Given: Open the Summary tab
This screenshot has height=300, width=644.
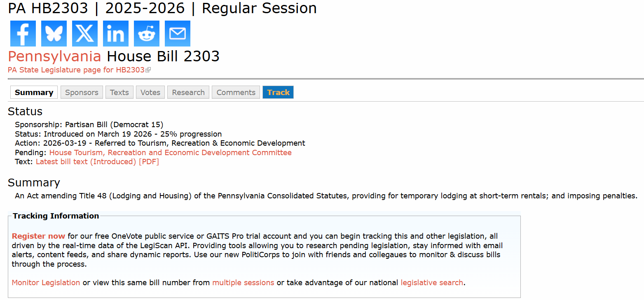Looking at the screenshot, I should pos(34,92).
